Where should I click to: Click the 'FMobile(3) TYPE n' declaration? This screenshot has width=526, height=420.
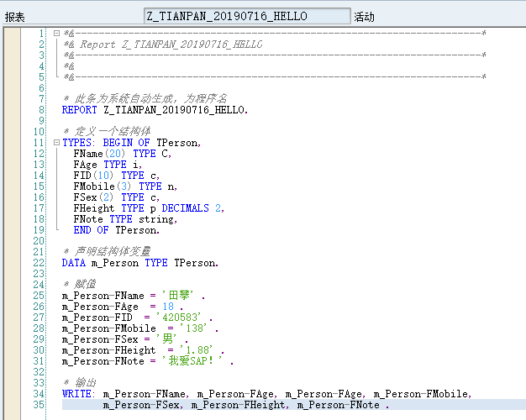(x=125, y=186)
